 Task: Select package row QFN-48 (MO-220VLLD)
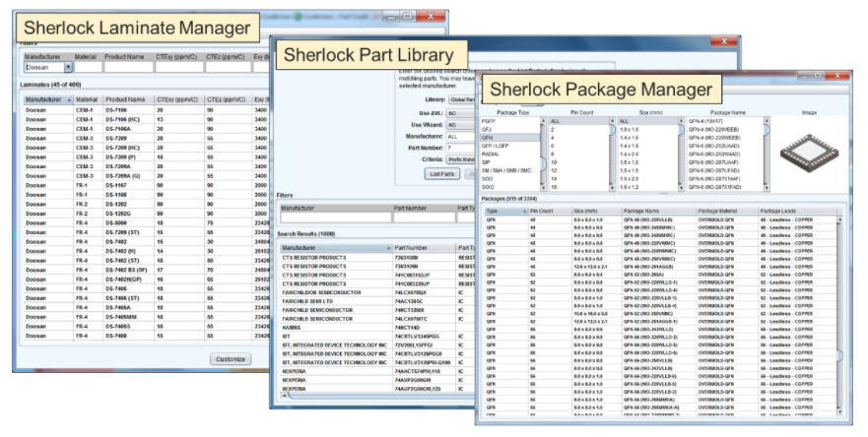pyautogui.click(x=661, y=219)
